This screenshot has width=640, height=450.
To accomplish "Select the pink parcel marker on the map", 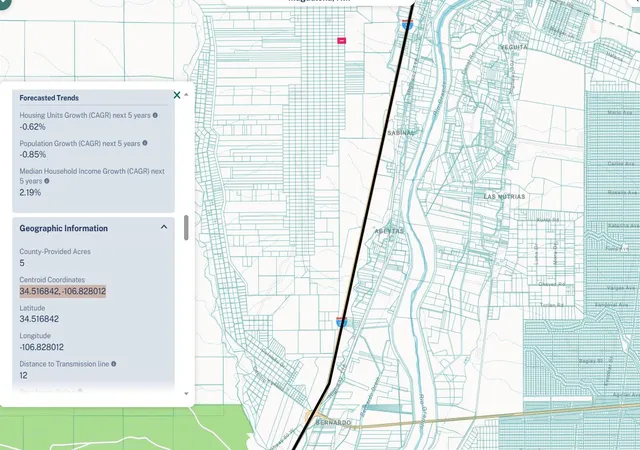I will pos(342,40).
